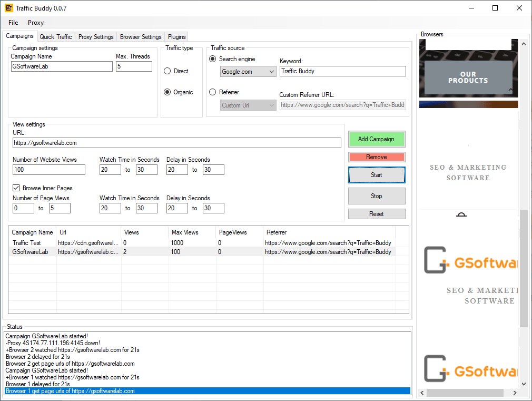Stop the running campaign
532x401 pixels.
click(x=377, y=196)
